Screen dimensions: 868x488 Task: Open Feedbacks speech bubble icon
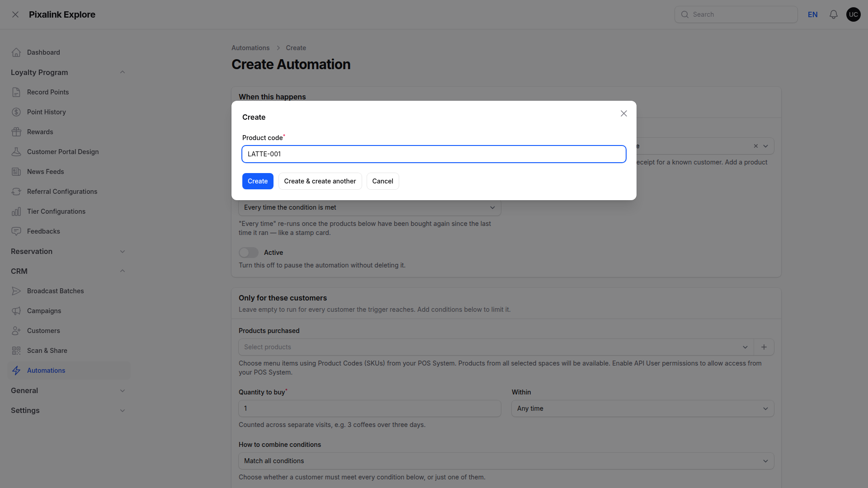pyautogui.click(x=16, y=231)
